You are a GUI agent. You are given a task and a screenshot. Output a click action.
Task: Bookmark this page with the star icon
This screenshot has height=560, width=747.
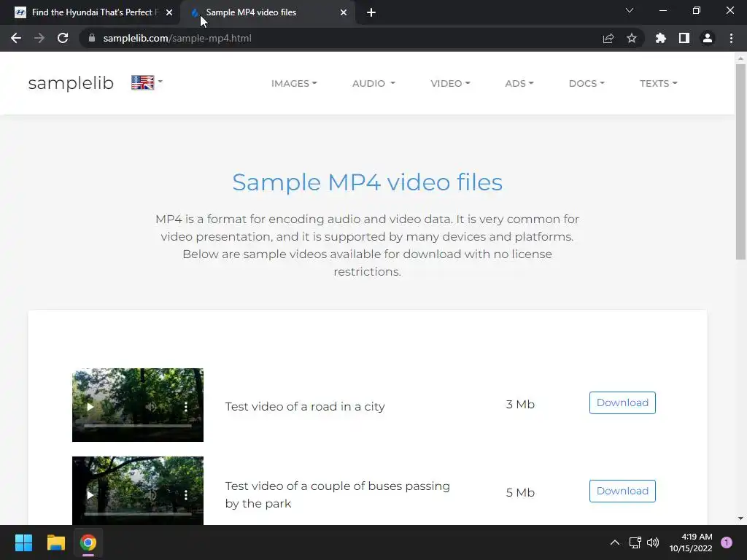point(632,38)
